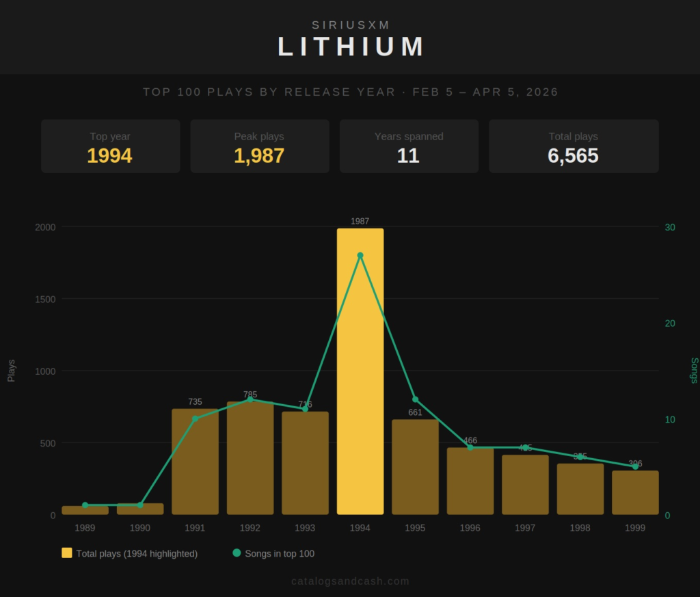Click the 1989 songs line data point
This screenshot has height=597, width=700.
tap(85, 505)
